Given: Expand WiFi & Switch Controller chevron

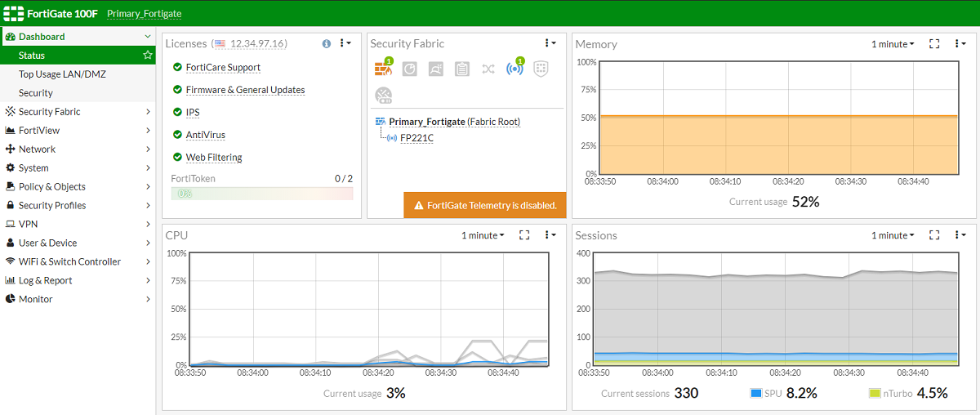Looking at the screenshot, I should tap(148, 262).
